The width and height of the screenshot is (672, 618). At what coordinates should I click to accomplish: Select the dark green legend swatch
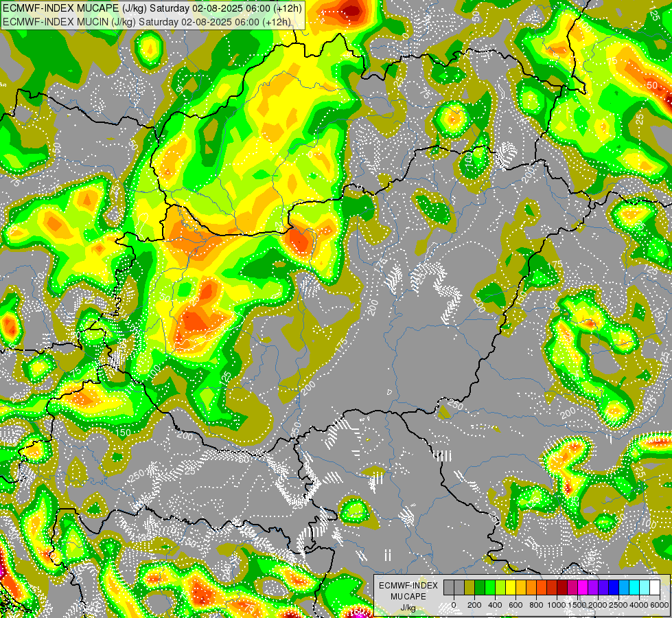[480, 588]
